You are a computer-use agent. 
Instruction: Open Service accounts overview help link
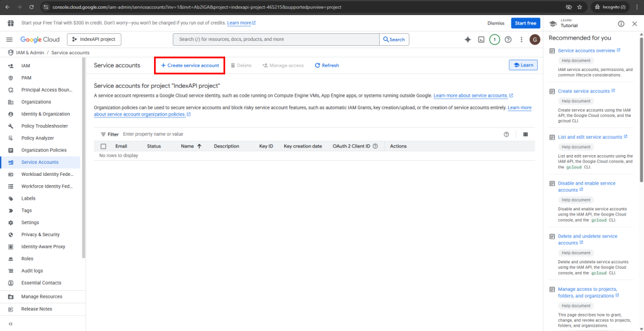point(586,50)
